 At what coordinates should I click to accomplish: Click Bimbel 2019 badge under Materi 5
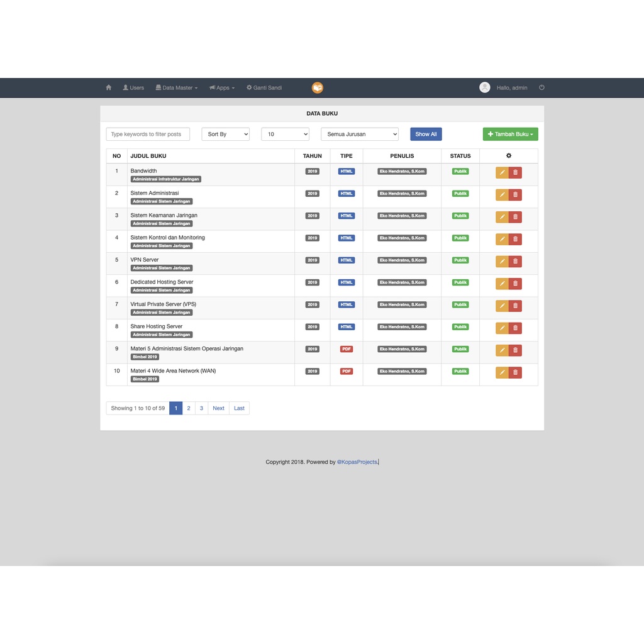[x=145, y=357]
